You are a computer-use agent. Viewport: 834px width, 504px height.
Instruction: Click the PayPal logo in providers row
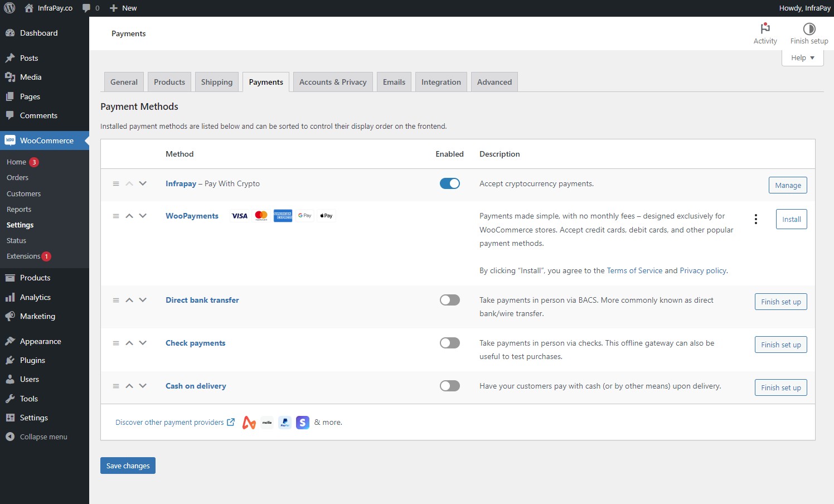click(285, 423)
